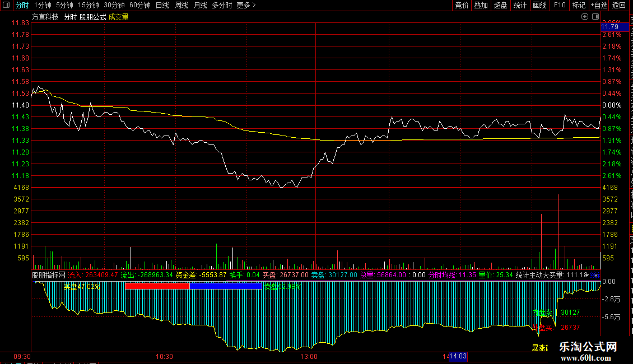Expand the indicator panel dropdown arrow
Image resolution: width=633 pixels, height=364 pixels.
(587, 275)
